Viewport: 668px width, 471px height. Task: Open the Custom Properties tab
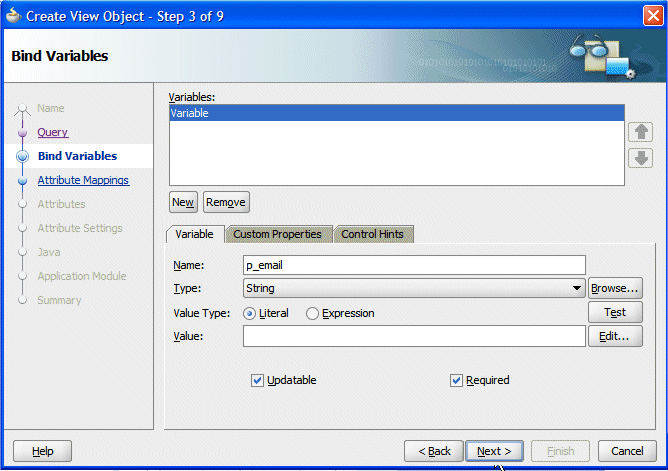pyautogui.click(x=277, y=234)
